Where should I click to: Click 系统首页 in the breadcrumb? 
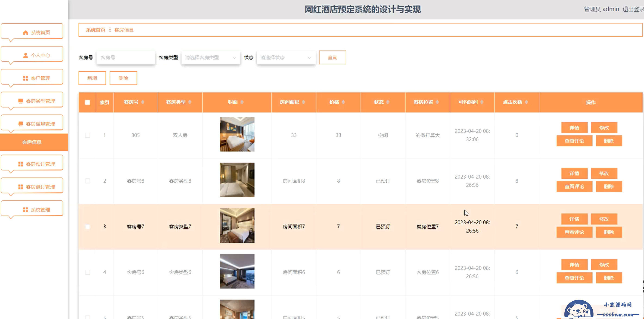[x=96, y=30]
